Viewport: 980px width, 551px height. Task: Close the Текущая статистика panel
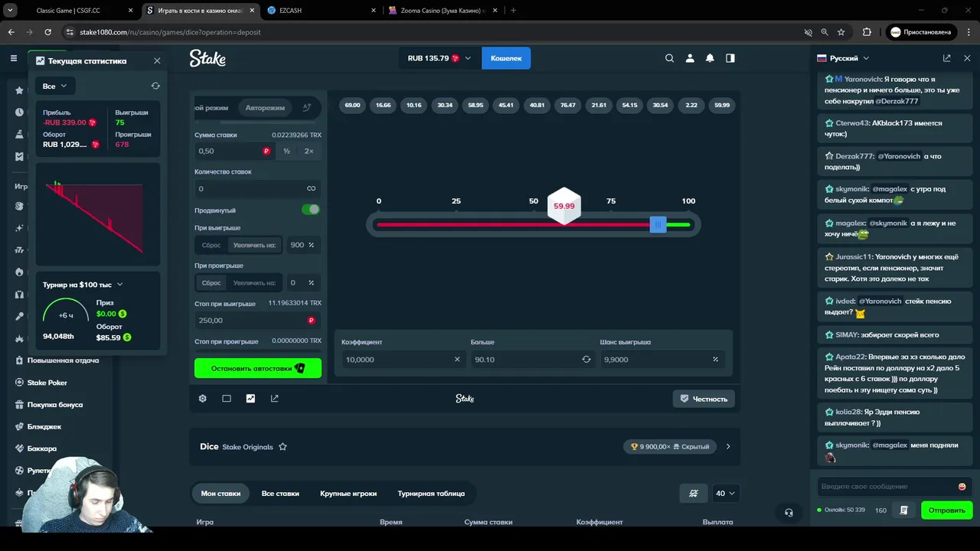(x=157, y=60)
